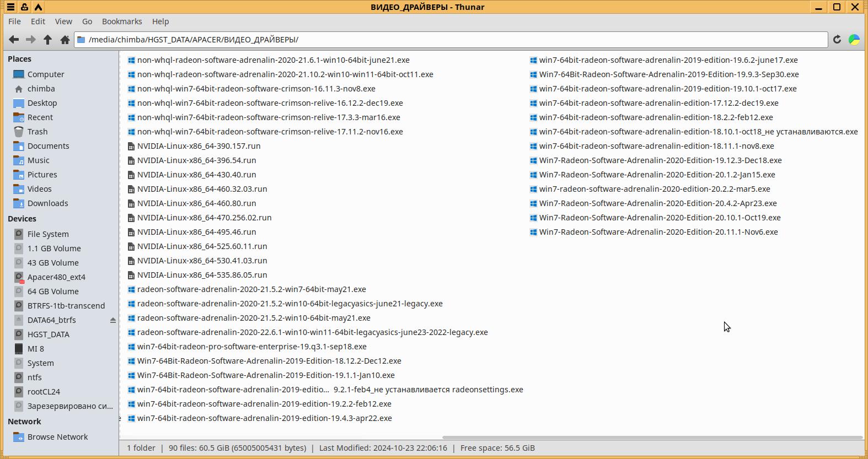The height and width of the screenshot is (459, 868).
Task: Select NVIDIA-Linux-x86_64-495.46.run file
Action: pos(197,232)
